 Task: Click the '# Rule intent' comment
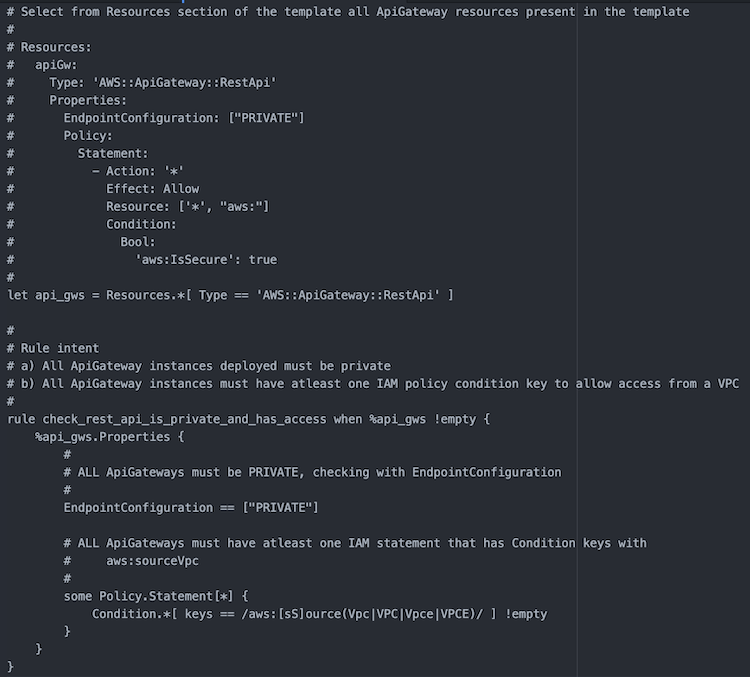[53, 348]
